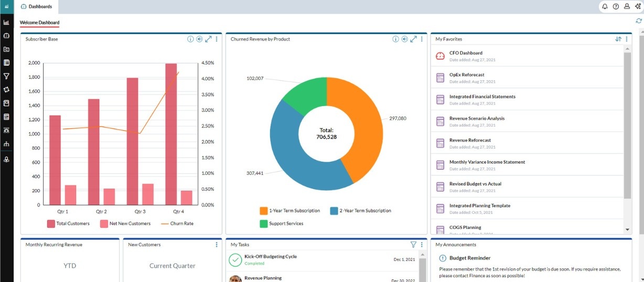
Task: Select the Dashboards tab
Action: (36, 6)
